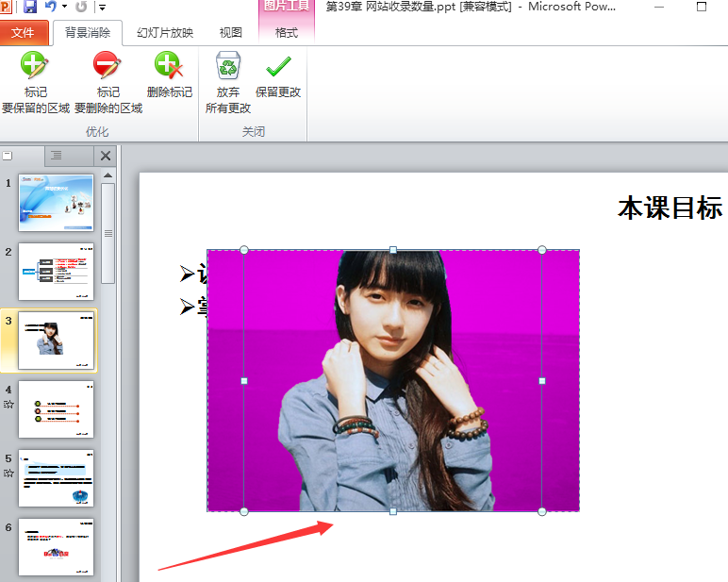Screen dimensions: 728x582
Task: Select slide 3 thumbnail with girl photo
Action: click(56, 341)
